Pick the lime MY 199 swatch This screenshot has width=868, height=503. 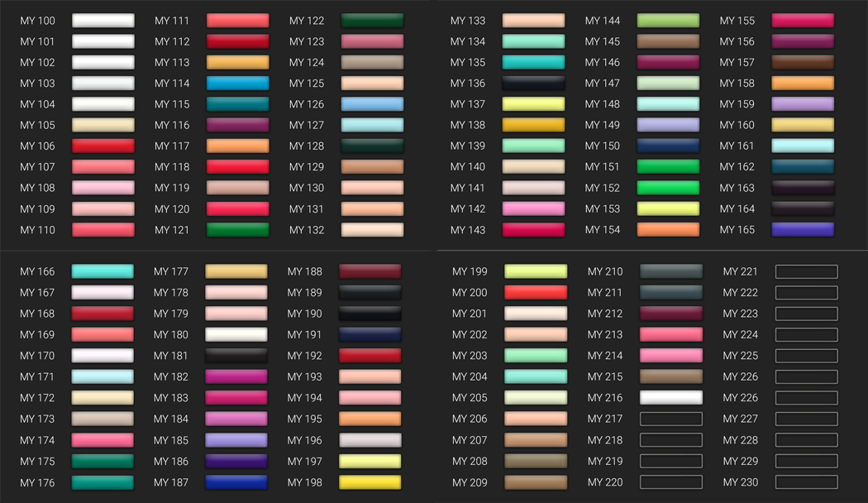tap(536, 271)
